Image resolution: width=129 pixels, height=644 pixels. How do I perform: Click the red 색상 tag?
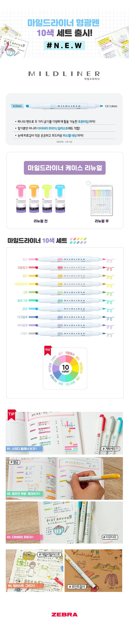point(48,349)
